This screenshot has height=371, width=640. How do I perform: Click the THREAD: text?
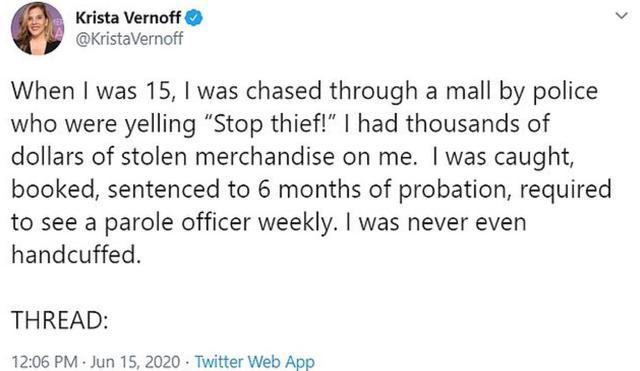point(60,320)
